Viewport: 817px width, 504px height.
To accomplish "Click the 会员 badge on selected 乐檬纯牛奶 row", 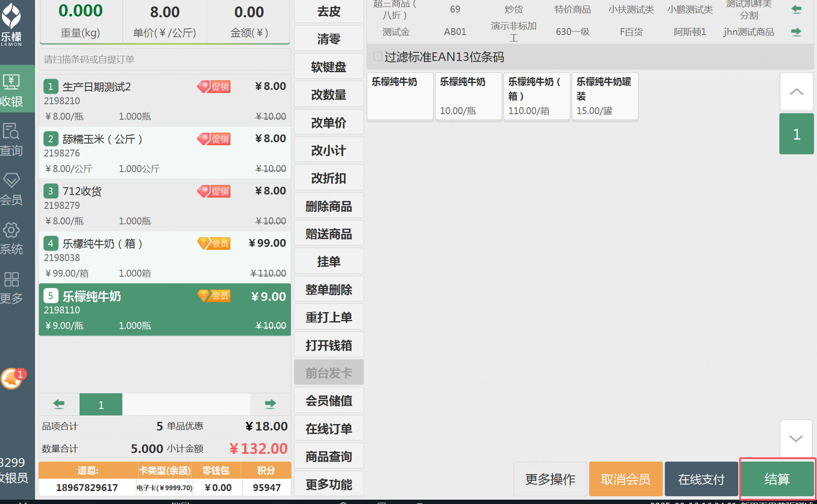I will tap(214, 296).
